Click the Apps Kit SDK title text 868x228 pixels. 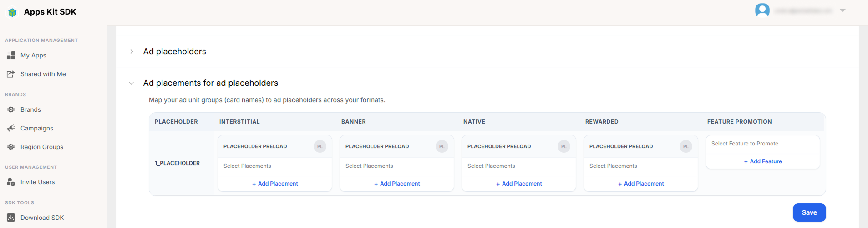tap(50, 12)
